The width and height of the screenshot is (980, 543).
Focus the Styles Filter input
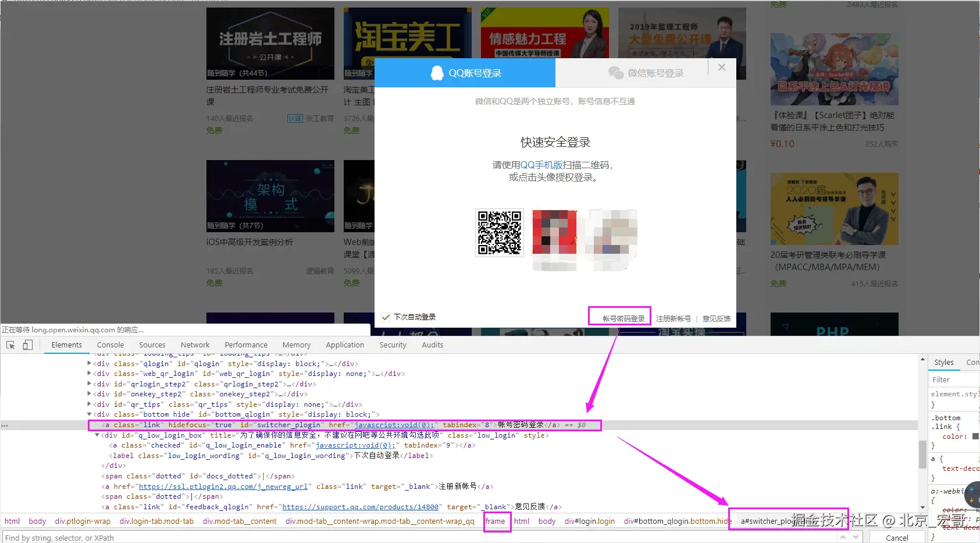point(954,380)
